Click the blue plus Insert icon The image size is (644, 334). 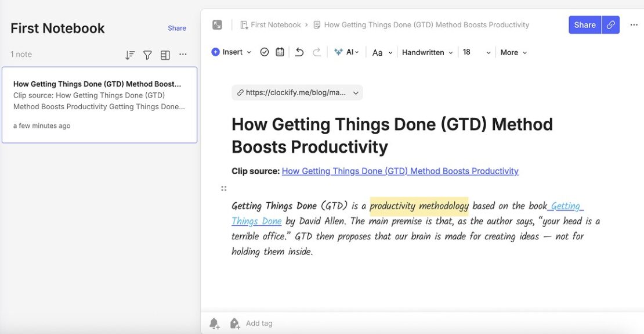point(215,52)
